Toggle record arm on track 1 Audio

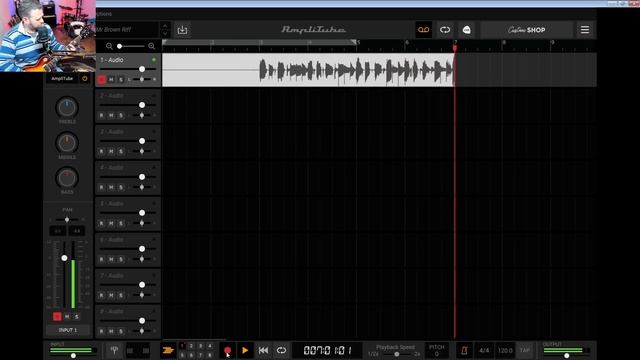pos(102,80)
